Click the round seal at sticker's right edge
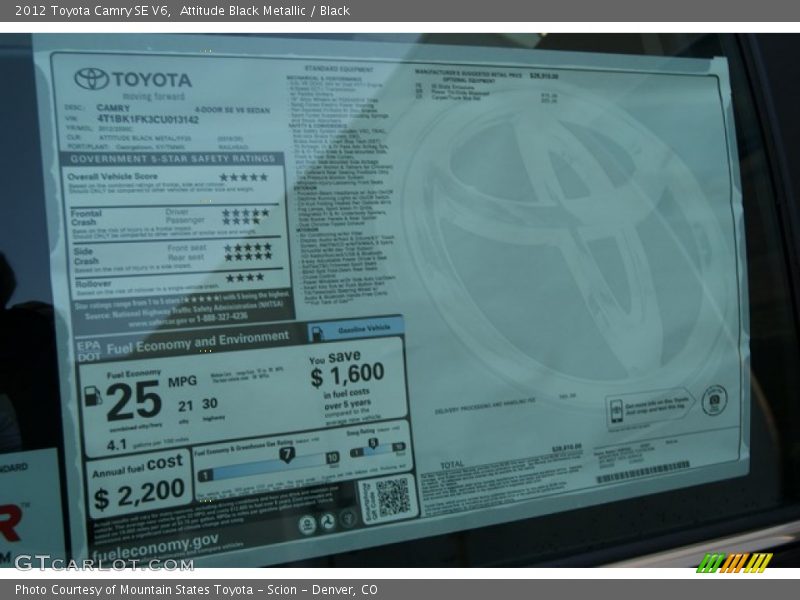 tap(714, 399)
